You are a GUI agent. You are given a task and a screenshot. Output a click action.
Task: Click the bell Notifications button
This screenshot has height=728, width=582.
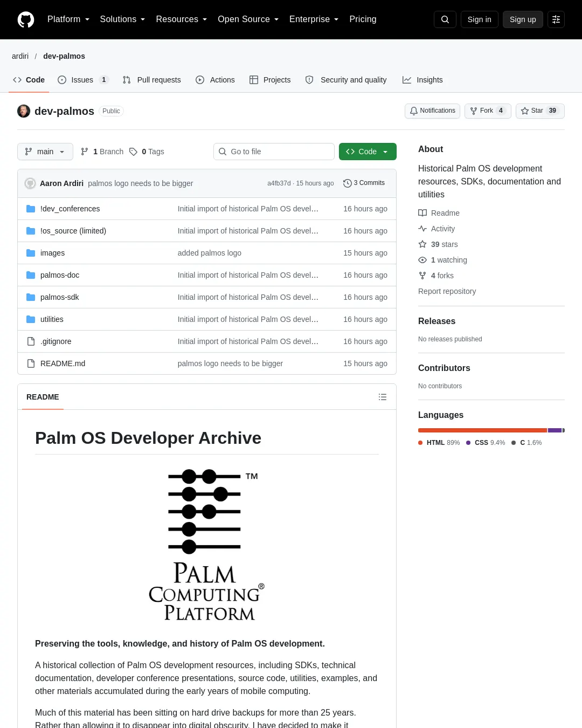(432, 111)
